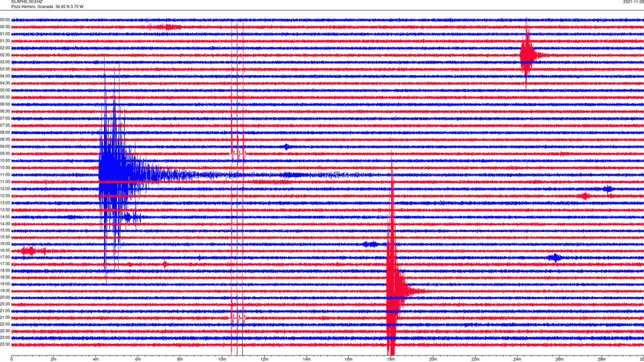Image resolution: width=644 pixels, height=362 pixels.
Task: Click the 2m tick label on x-axis
Action: (54, 359)
